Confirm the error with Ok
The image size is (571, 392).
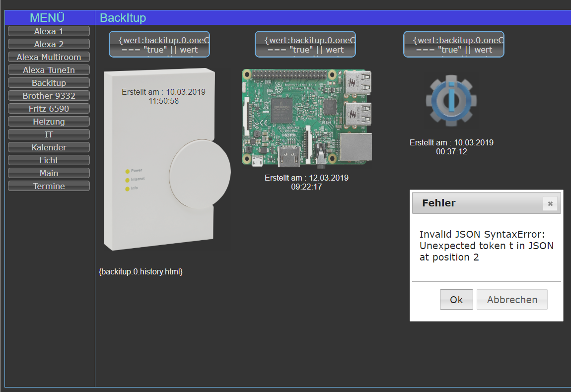[x=456, y=299]
